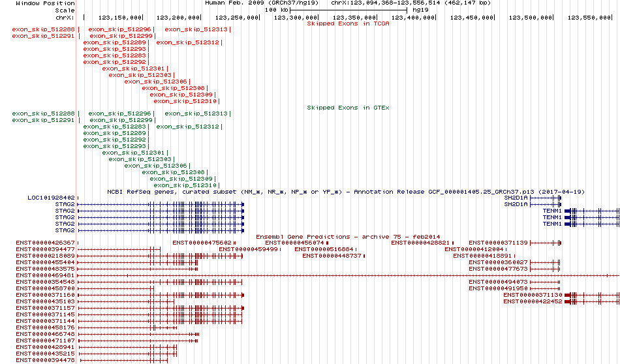Click red TCGA label exon_skip_512306
Image resolution: width=620 pixels, height=364 pixels.
[x=155, y=82]
